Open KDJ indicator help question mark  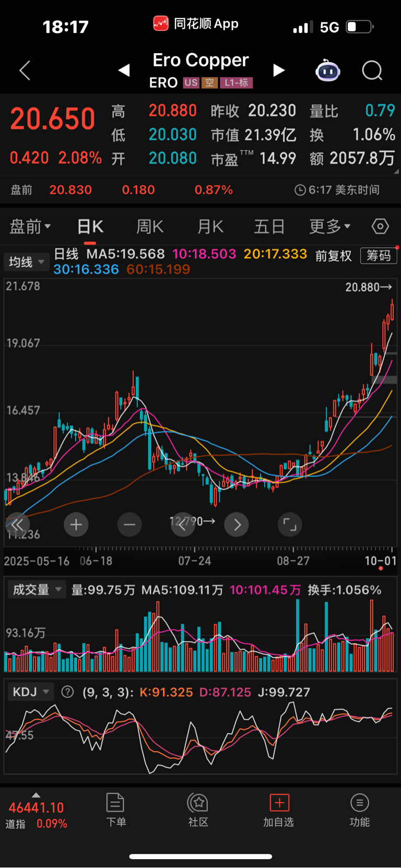point(67,692)
